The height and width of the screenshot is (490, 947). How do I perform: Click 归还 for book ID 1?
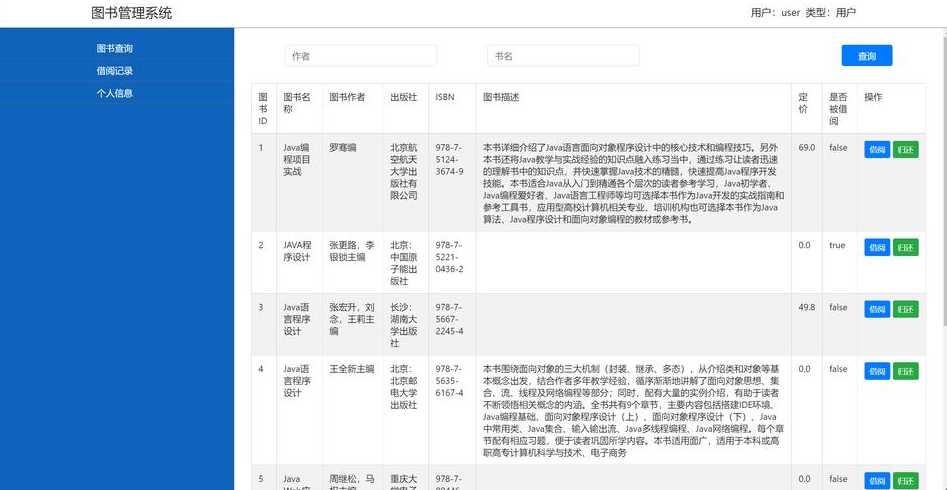coord(905,150)
